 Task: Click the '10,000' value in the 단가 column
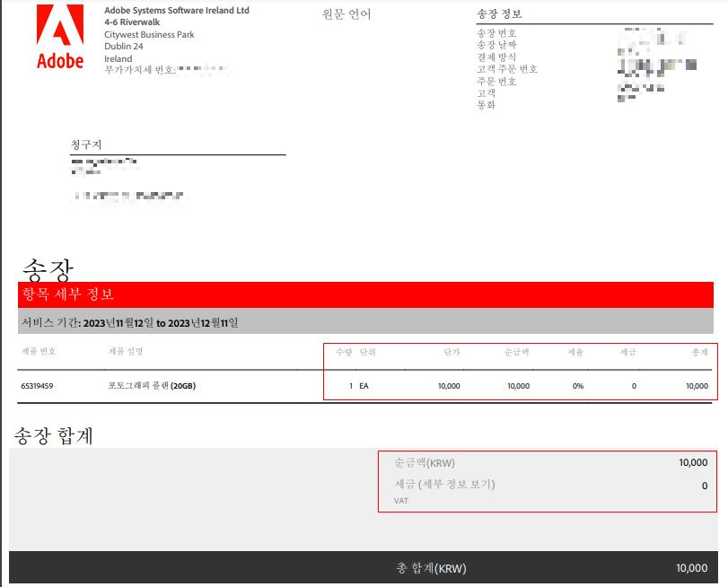[x=449, y=386]
